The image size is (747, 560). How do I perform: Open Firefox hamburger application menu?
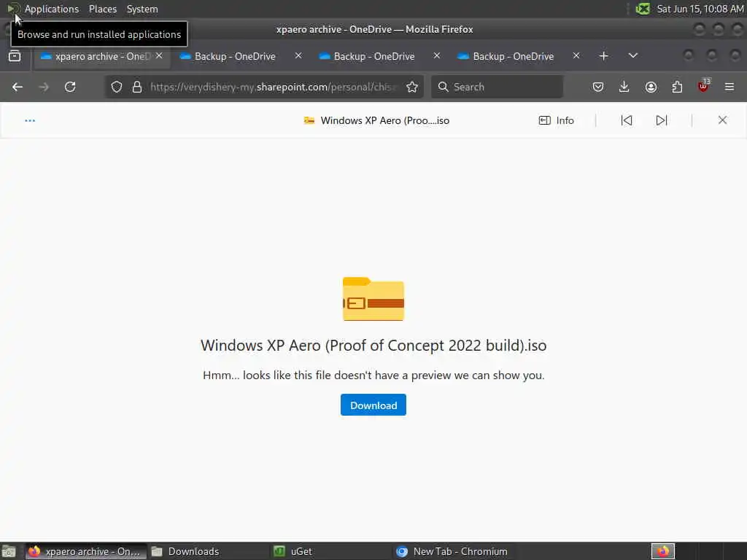(x=729, y=87)
